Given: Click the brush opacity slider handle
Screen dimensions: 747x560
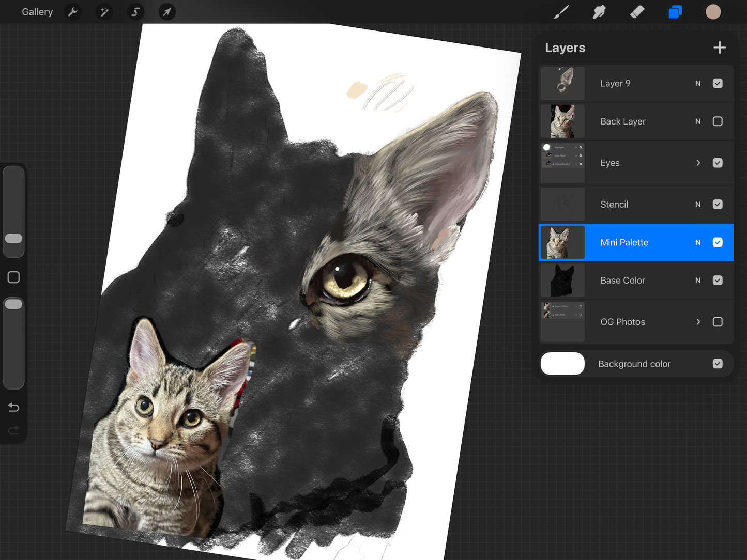Looking at the screenshot, I should pyautogui.click(x=13, y=304).
